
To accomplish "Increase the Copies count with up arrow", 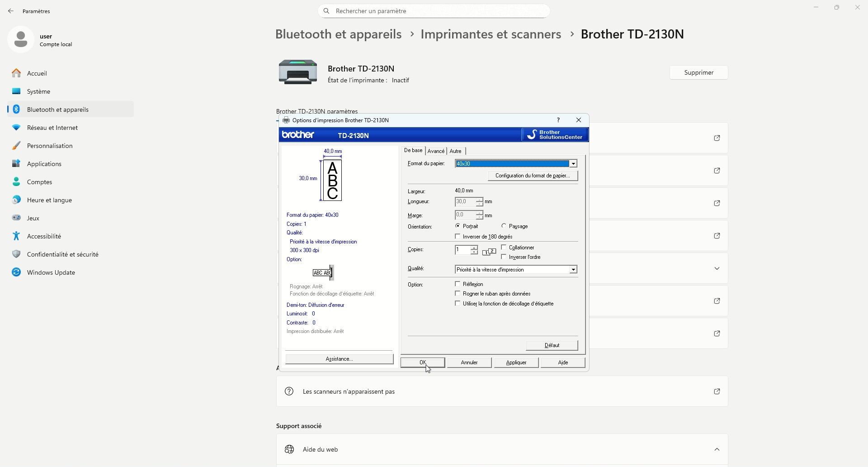I will coord(474,248).
